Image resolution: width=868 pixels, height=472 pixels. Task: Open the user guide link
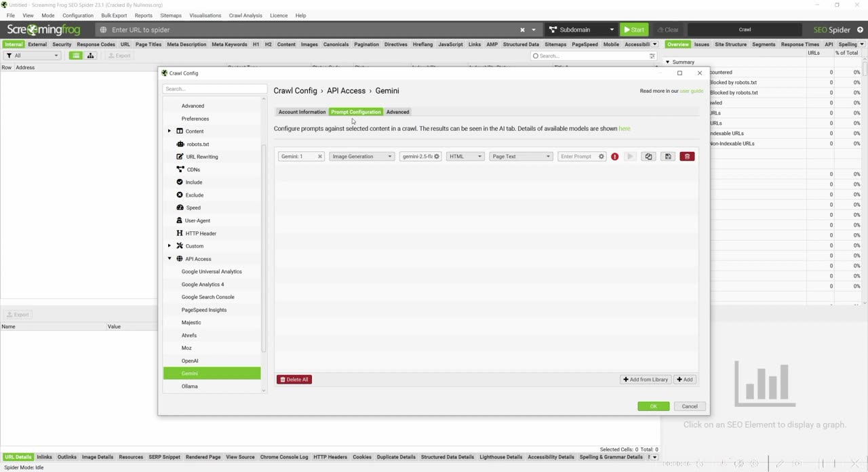692,91
